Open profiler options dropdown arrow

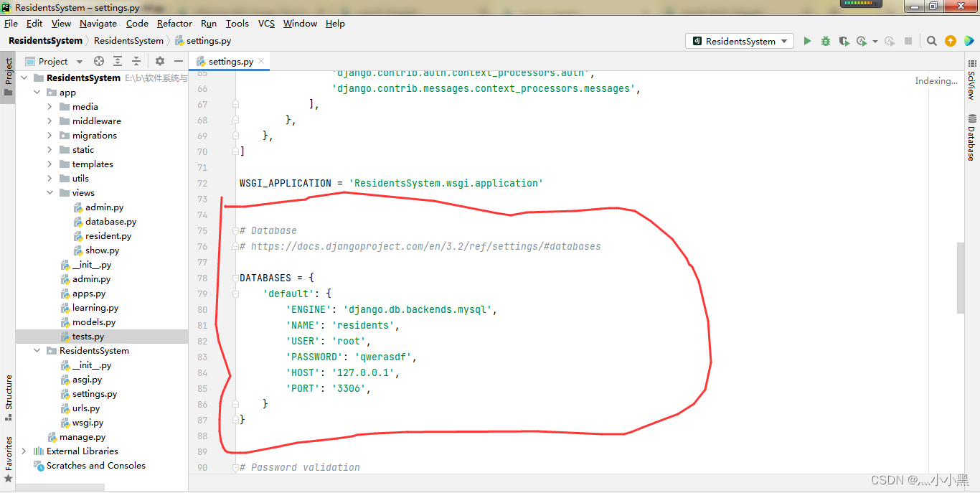[x=875, y=42]
